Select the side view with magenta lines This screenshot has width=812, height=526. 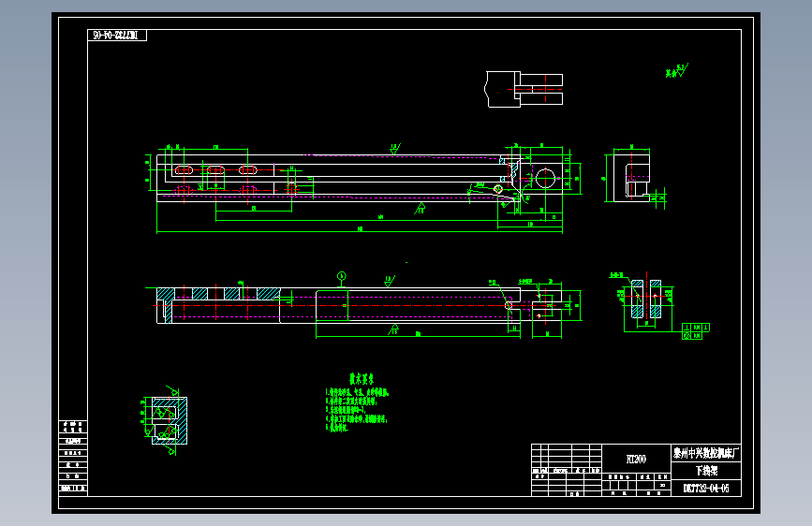tap(632, 176)
